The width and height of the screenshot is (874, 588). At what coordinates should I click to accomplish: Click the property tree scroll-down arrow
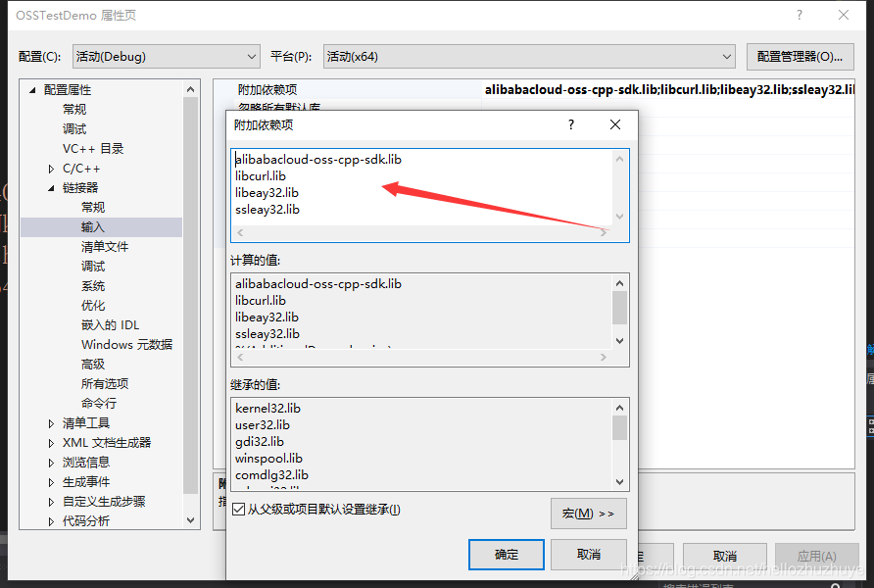pyautogui.click(x=191, y=520)
